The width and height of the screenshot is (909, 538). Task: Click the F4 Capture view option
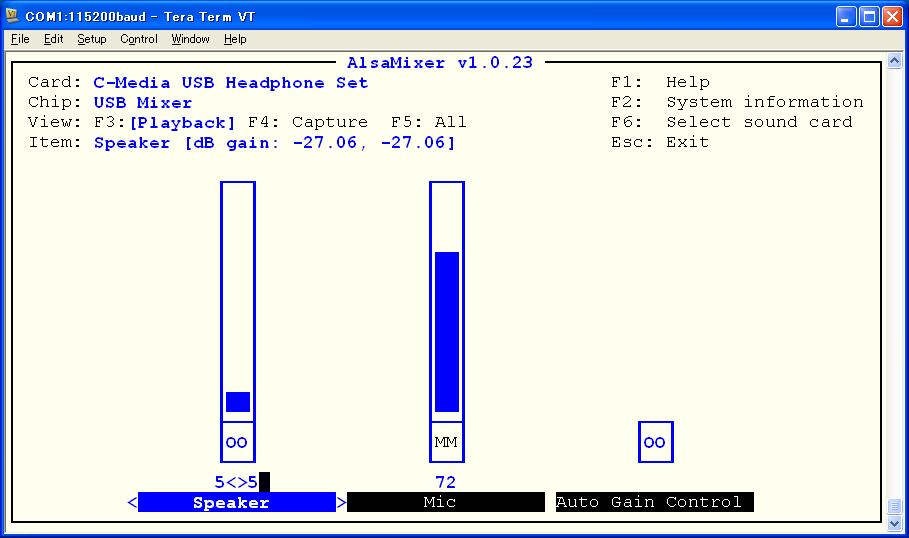tap(308, 122)
